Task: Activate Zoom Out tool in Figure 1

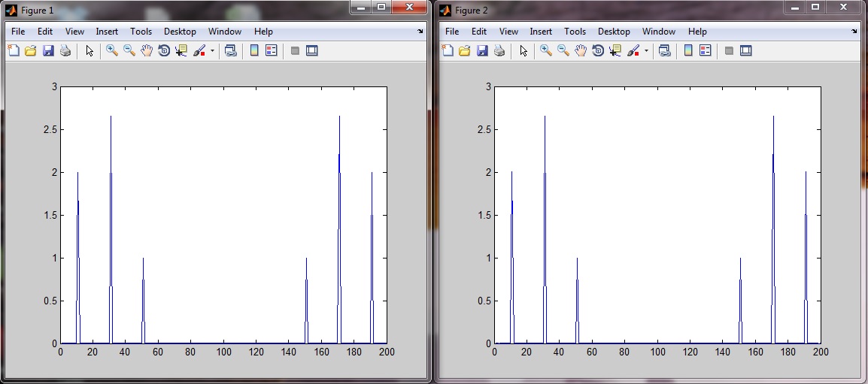Action: (x=129, y=51)
